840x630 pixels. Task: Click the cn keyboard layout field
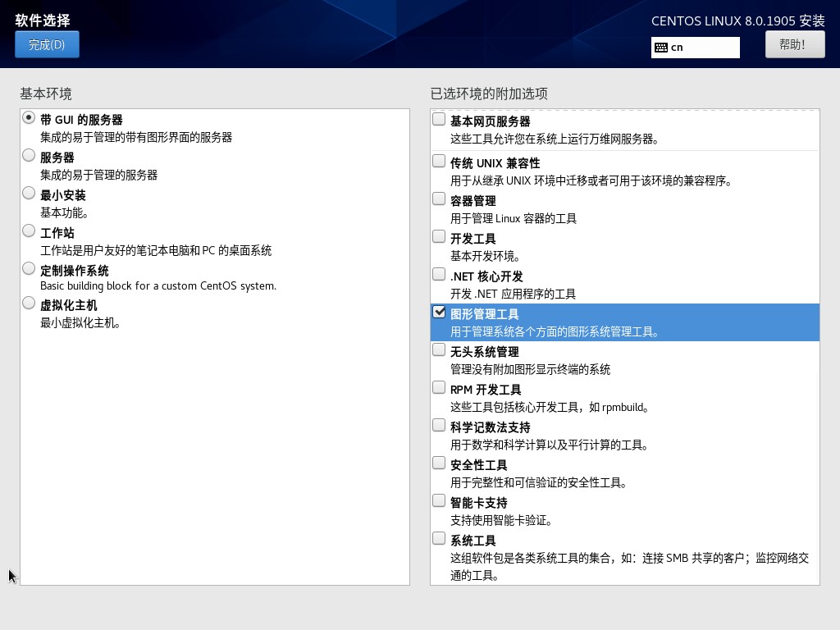(696, 48)
